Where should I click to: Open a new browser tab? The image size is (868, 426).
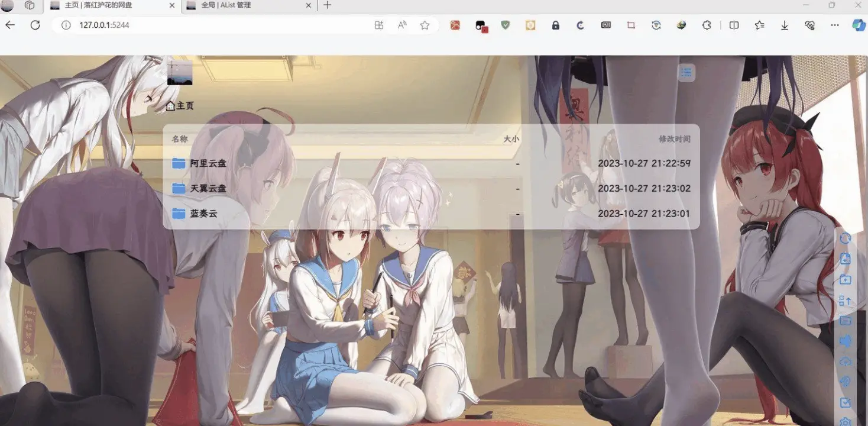(x=327, y=5)
